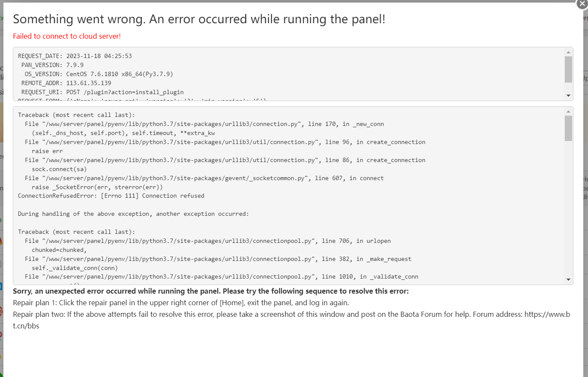Click the partially visible 'Update' link behind the dialog

click(586, 79)
